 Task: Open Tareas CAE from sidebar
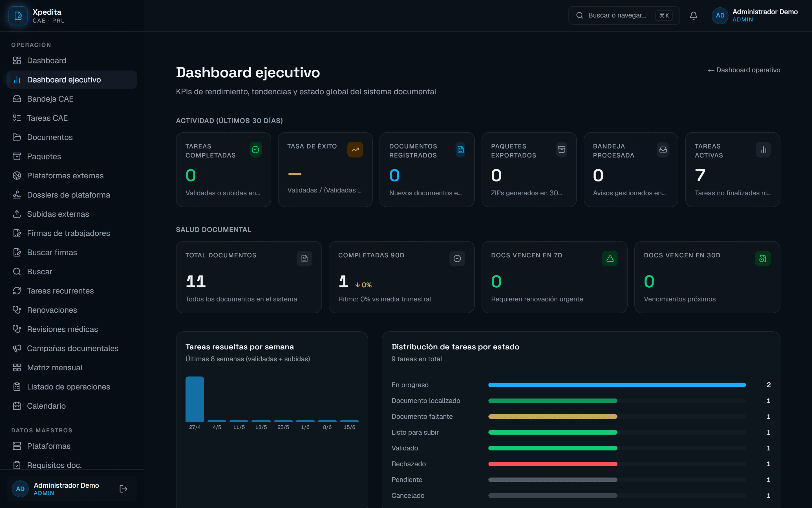tap(72, 118)
